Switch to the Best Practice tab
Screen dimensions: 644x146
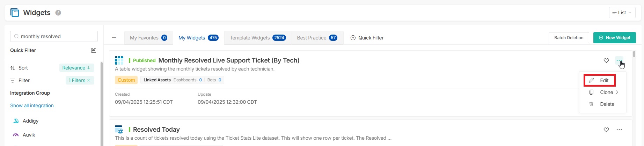coord(317,38)
